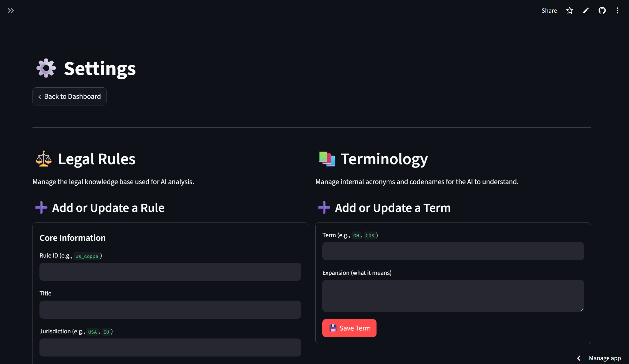Click the Term text field

453,251
